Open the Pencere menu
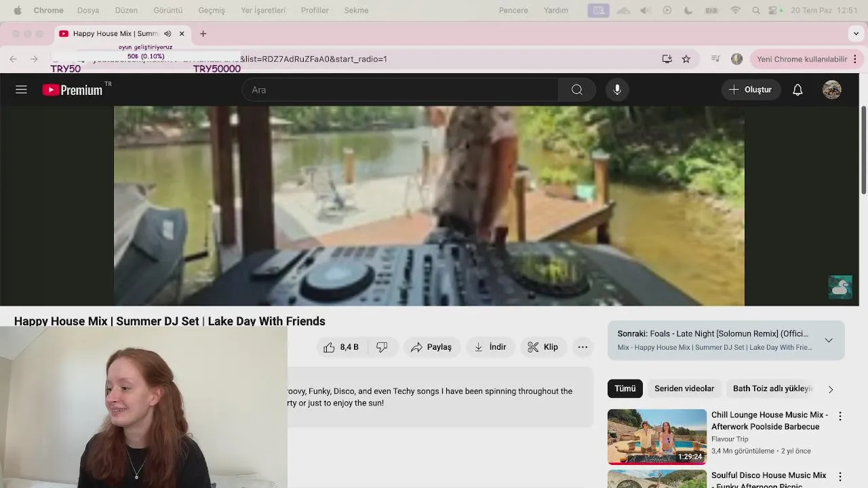Viewport: 868px width, 488px height. pos(513,10)
